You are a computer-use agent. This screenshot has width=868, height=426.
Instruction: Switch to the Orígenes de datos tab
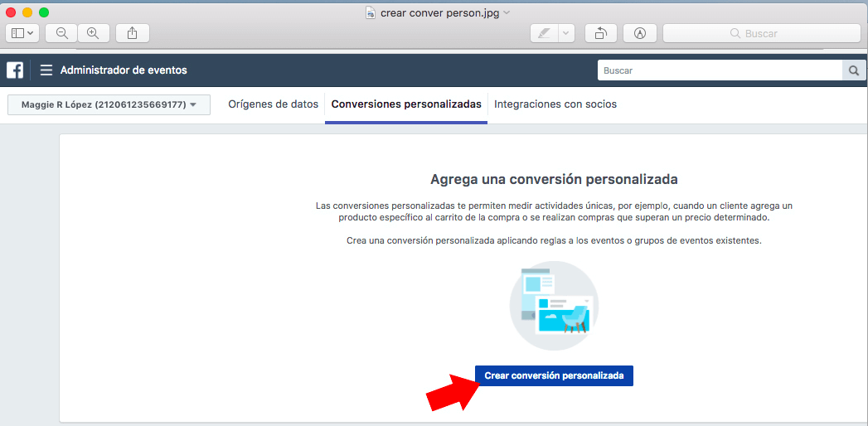point(273,104)
